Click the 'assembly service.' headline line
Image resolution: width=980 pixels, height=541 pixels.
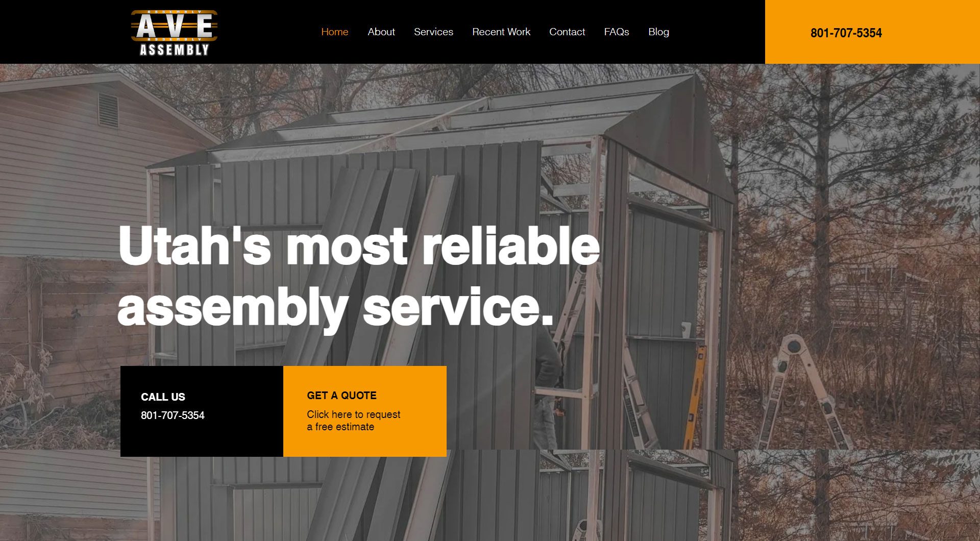[336, 306]
